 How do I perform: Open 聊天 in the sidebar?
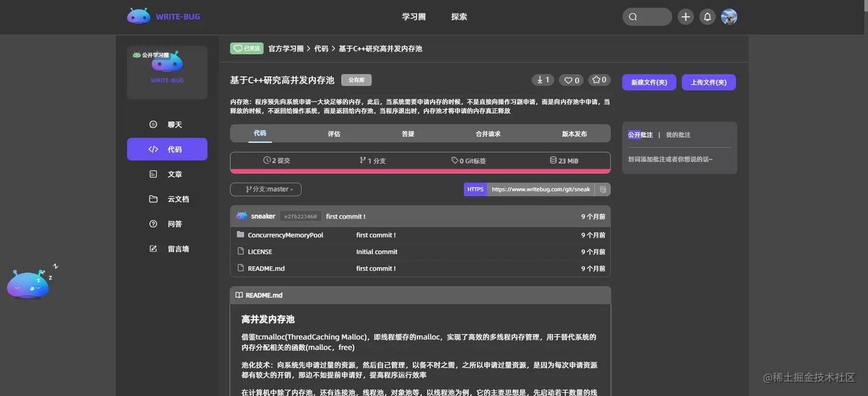point(167,125)
